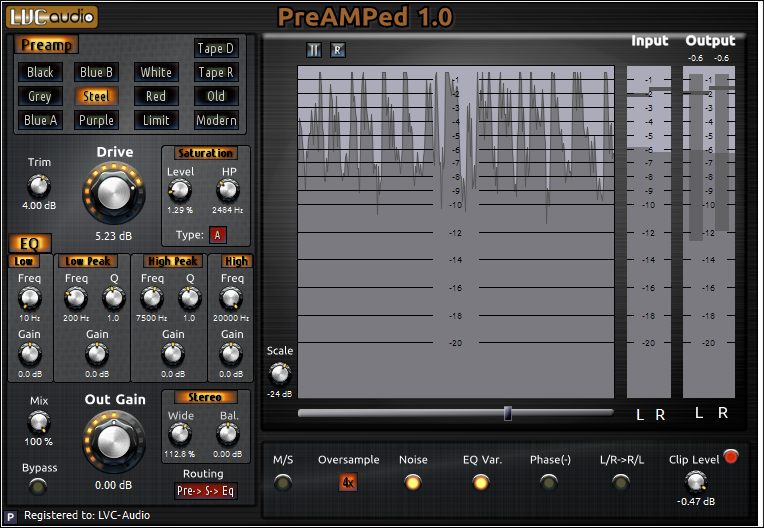Click the High Peak band label

[173, 261]
